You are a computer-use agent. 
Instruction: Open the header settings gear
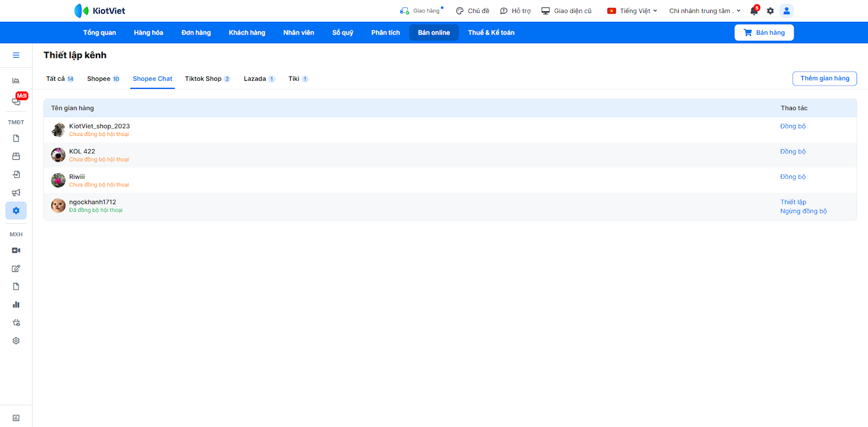770,11
